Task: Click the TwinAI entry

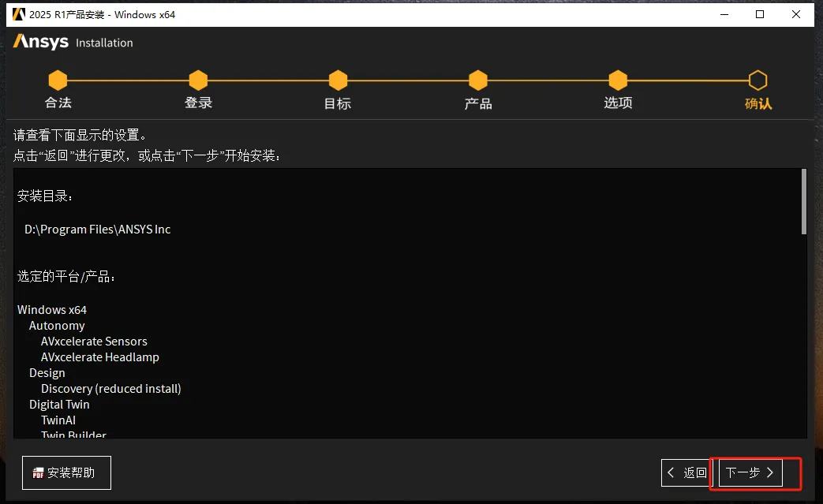Action: pos(58,420)
